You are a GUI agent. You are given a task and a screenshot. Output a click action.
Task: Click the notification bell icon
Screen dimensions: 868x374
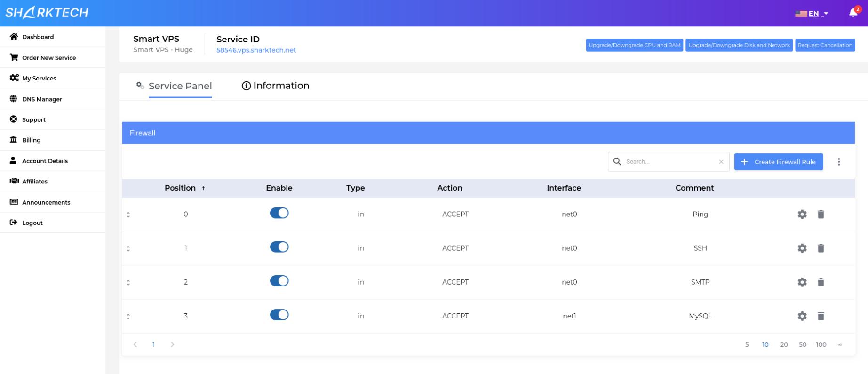tap(853, 13)
